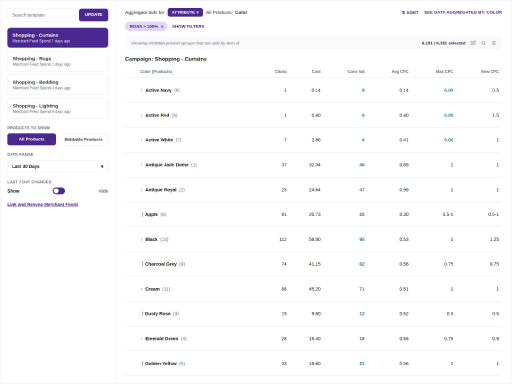Open the edit selection icon
This screenshot has width=512, height=384.
pyautogui.click(x=473, y=43)
